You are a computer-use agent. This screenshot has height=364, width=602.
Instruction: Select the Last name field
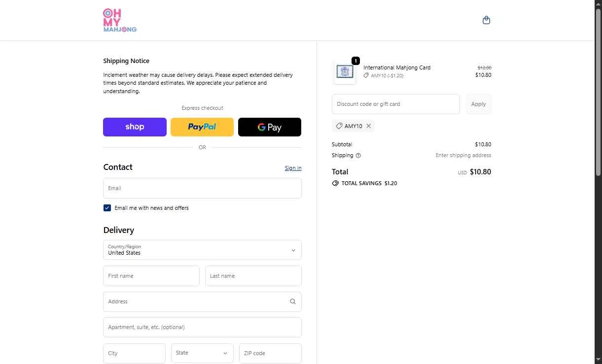(x=253, y=276)
